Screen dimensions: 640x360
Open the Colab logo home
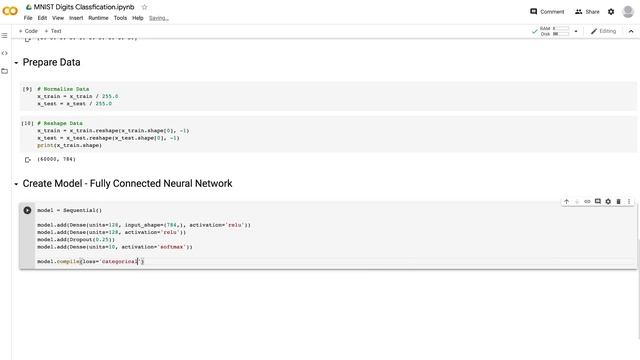[10, 11]
